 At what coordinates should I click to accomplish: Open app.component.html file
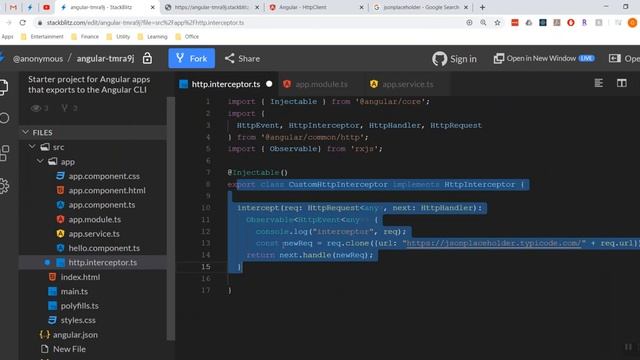(107, 190)
